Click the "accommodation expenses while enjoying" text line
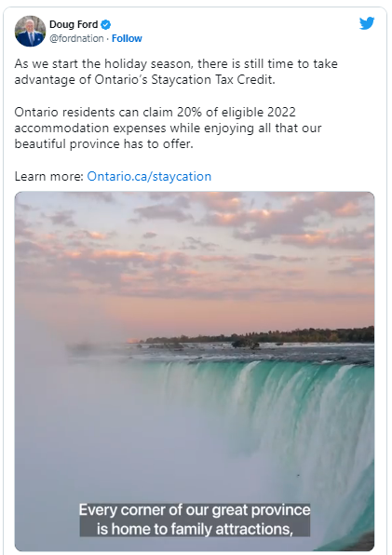The width and height of the screenshot is (392, 555). click(134, 129)
